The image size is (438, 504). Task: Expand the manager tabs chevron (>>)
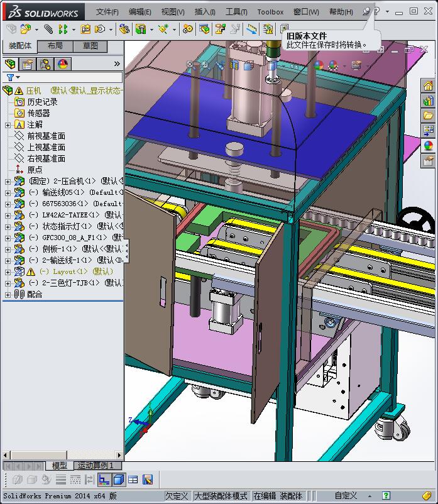(x=117, y=64)
